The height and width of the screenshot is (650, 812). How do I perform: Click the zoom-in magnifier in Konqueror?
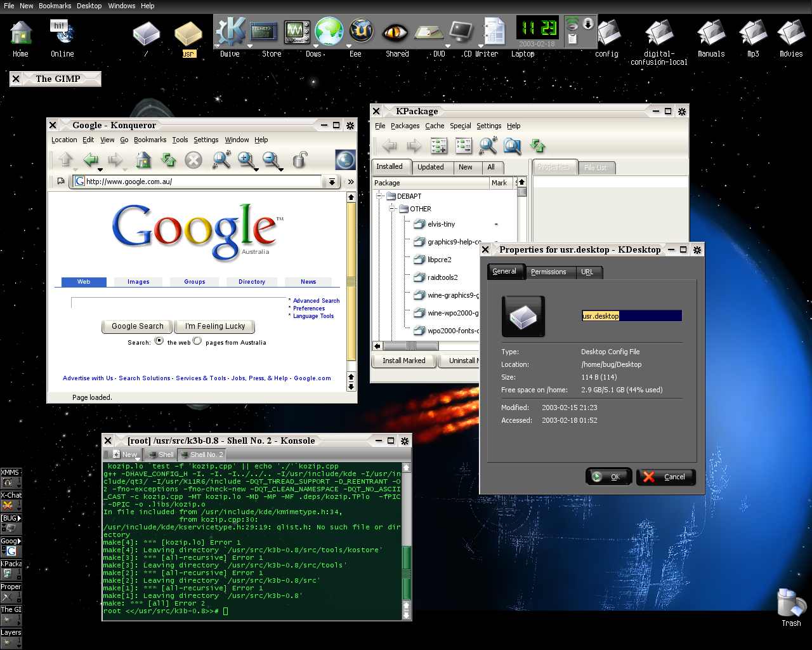pos(246,160)
